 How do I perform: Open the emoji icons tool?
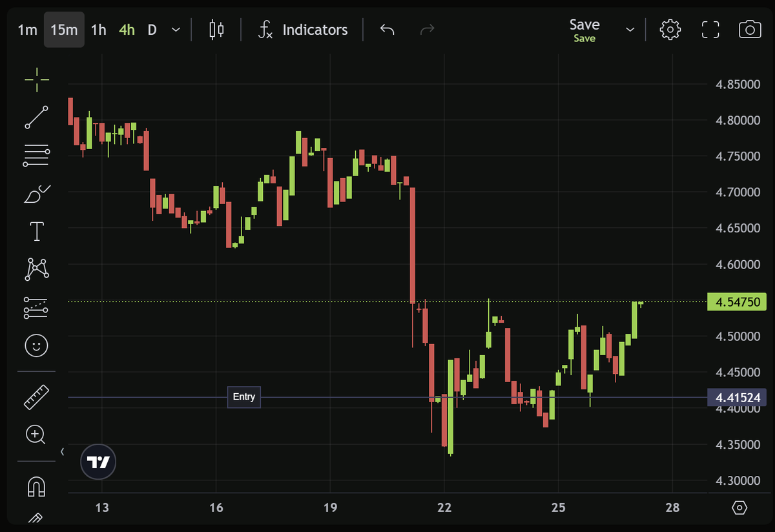[x=37, y=345]
